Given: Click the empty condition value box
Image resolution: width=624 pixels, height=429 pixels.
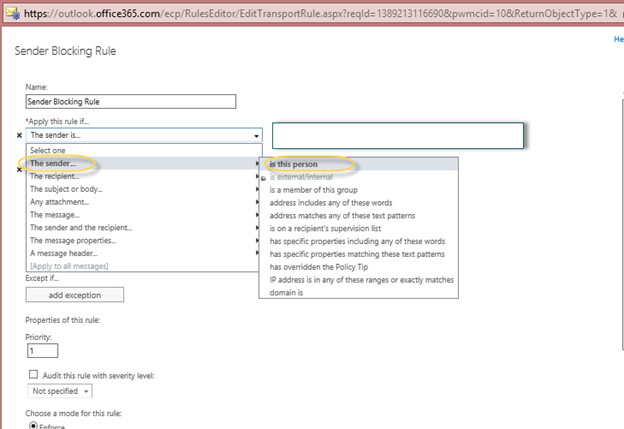Looking at the screenshot, I should [398, 136].
